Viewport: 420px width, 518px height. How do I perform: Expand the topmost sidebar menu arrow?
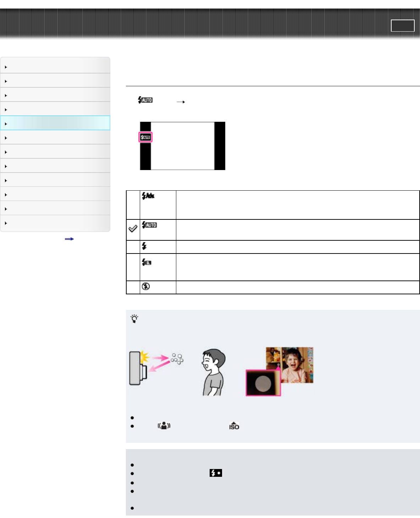point(6,67)
